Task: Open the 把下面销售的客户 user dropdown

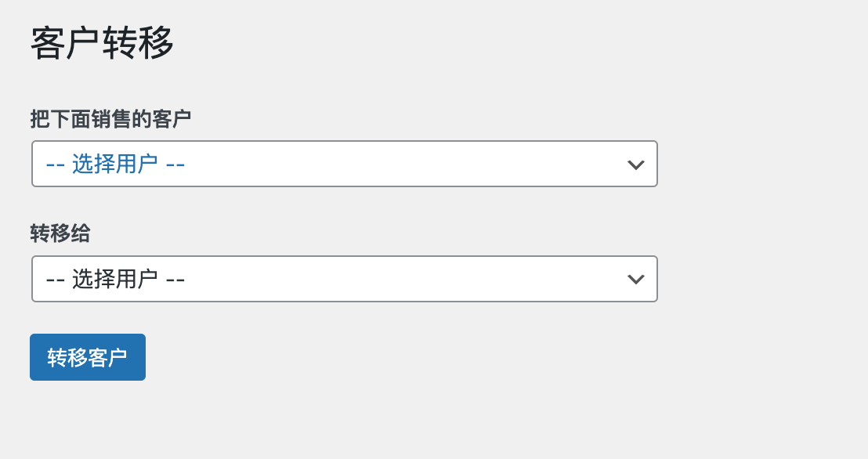Action: point(344,164)
